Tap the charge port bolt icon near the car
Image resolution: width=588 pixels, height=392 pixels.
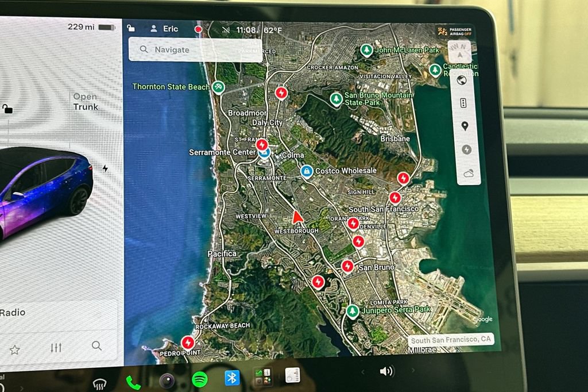coord(106,168)
